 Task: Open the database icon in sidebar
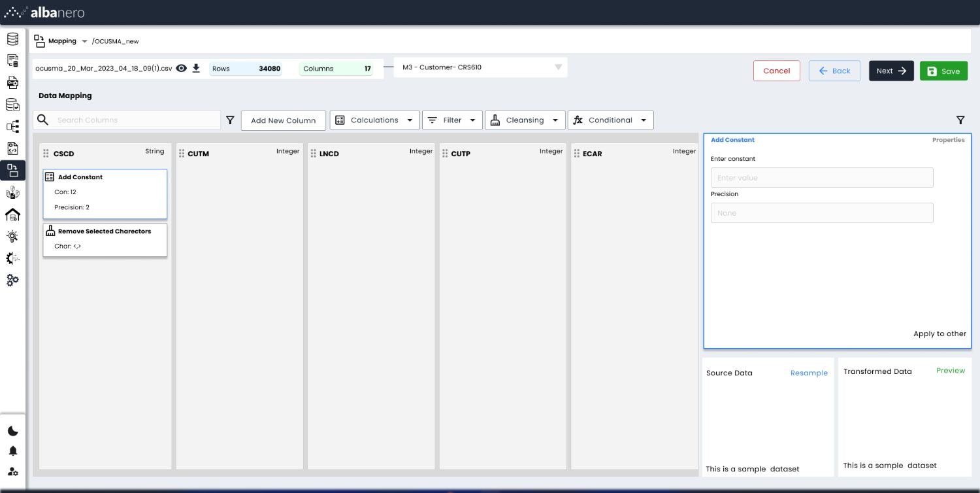point(12,39)
